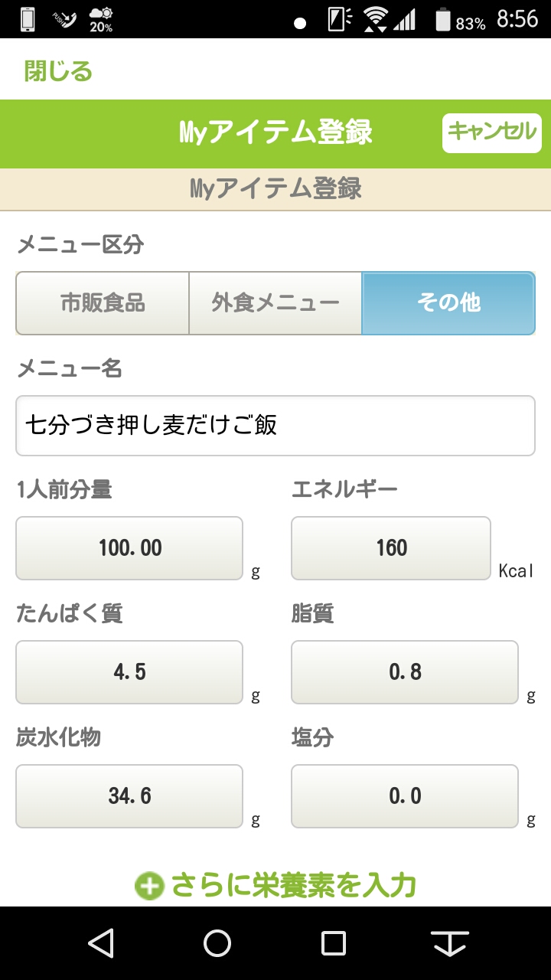The height and width of the screenshot is (980, 551).
Task: Select 外食メニュー menu category
Action: click(x=275, y=303)
